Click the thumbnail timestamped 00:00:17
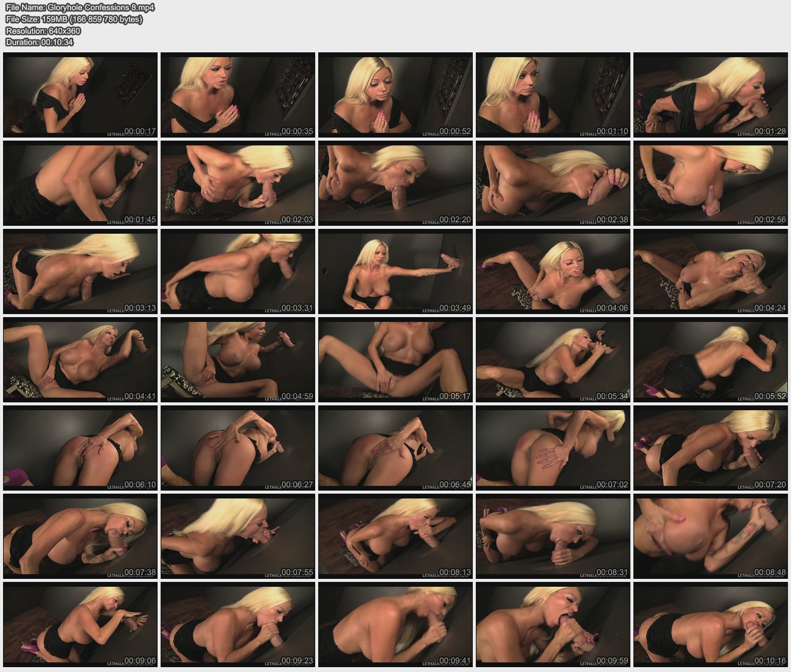The width and height of the screenshot is (791, 672). point(80,95)
